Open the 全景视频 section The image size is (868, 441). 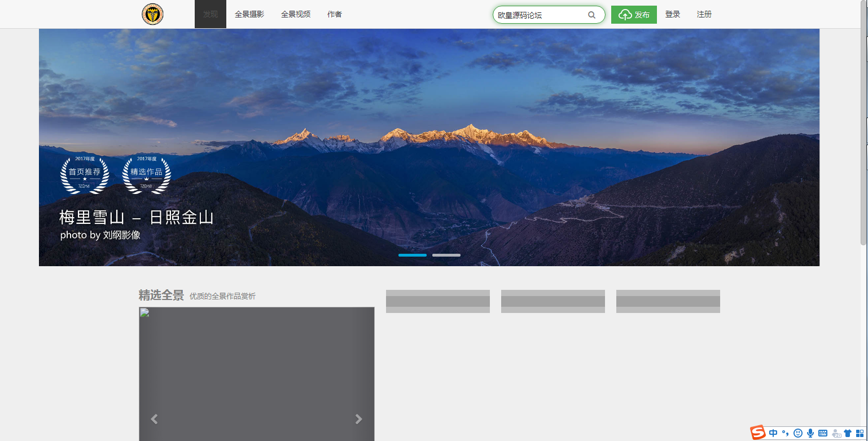click(x=295, y=14)
